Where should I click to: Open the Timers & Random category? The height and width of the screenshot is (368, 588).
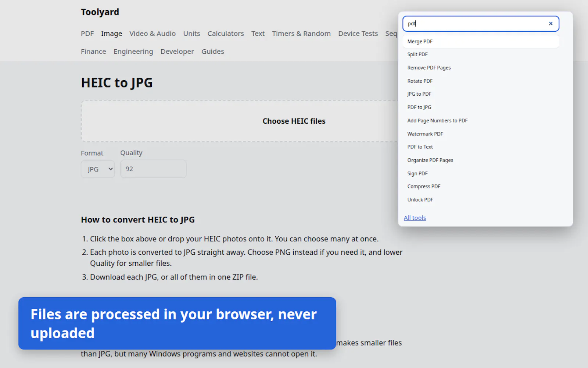[301, 33]
